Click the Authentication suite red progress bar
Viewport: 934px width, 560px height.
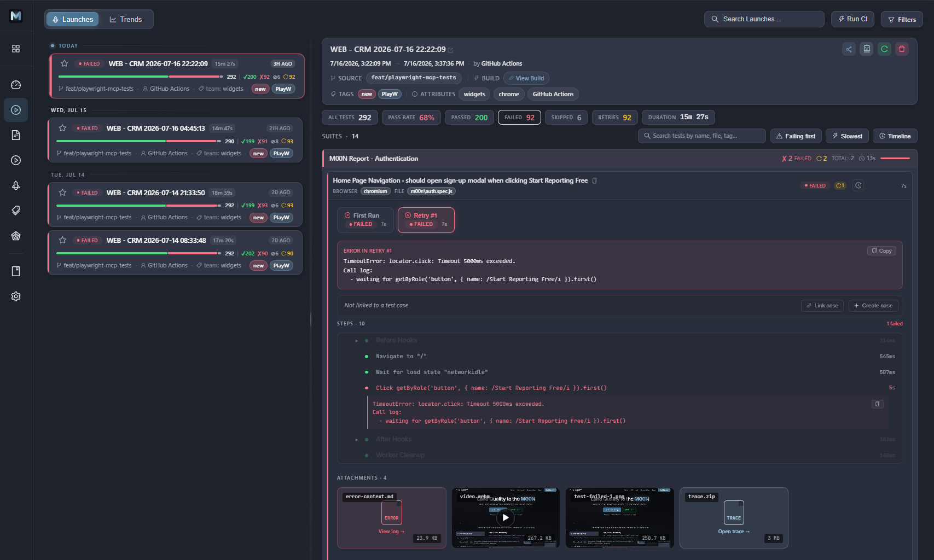click(895, 159)
